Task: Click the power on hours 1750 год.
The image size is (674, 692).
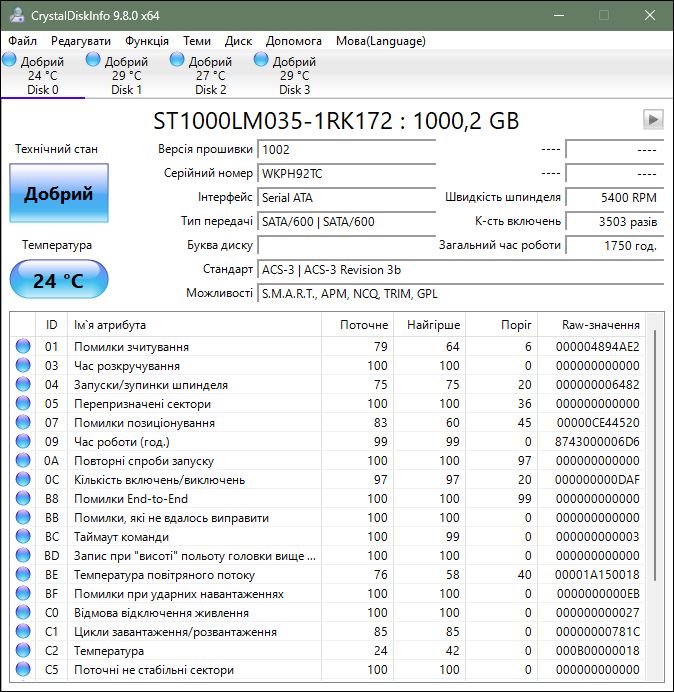Action: click(x=615, y=245)
